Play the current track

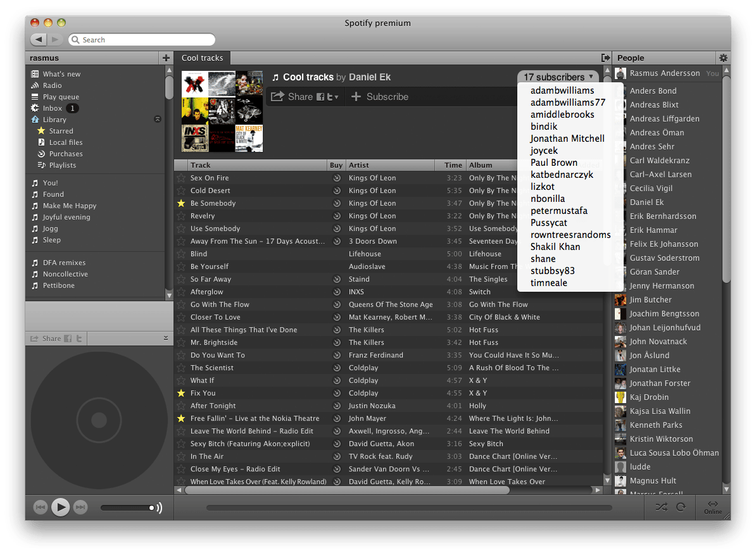pyautogui.click(x=60, y=507)
